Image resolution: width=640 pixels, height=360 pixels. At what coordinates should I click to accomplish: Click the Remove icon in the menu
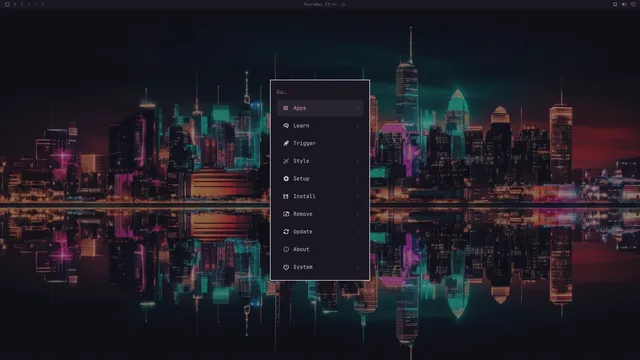[286, 214]
